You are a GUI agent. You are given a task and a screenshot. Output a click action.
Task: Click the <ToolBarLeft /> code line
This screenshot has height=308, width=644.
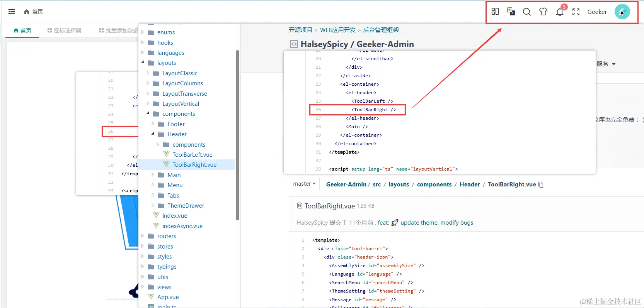[372, 101]
